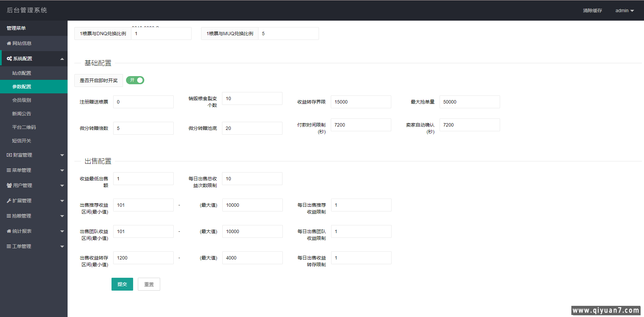Click the 财富管理 money icon
The image size is (644, 317).
[x=9, y=155]
